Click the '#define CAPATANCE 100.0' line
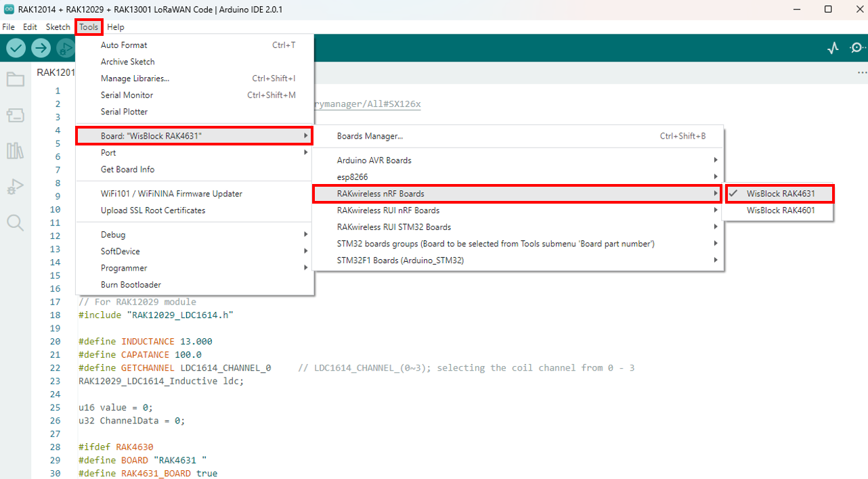 [140, 355]
